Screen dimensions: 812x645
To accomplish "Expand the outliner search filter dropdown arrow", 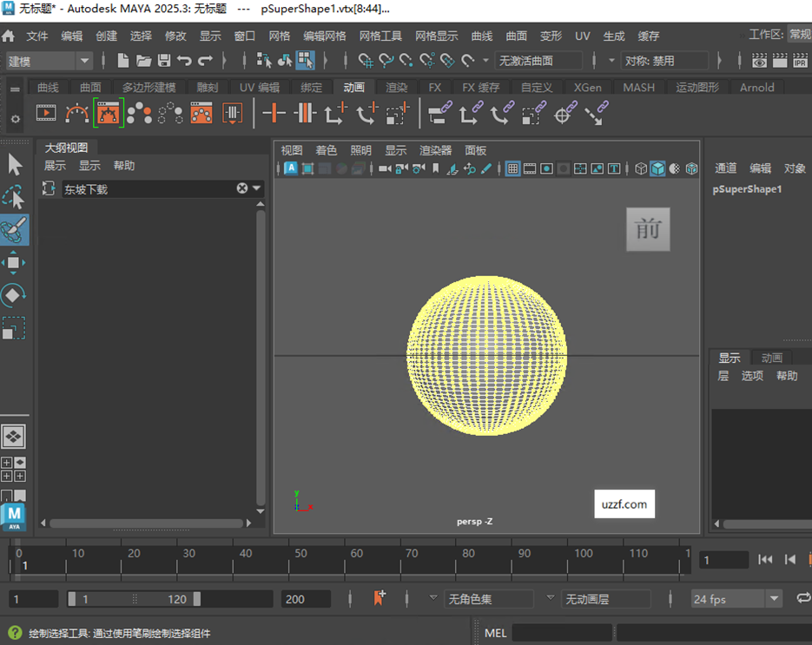I will click(257, 188).
